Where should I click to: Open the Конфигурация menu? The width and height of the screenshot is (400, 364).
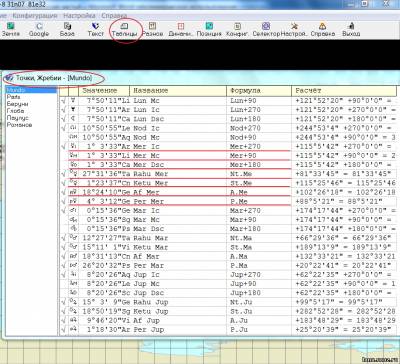click(35, 16)
